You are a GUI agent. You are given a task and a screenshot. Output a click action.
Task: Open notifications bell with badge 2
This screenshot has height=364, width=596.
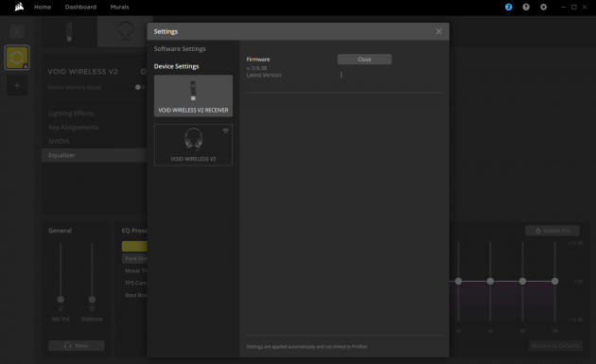pos(508,7)
